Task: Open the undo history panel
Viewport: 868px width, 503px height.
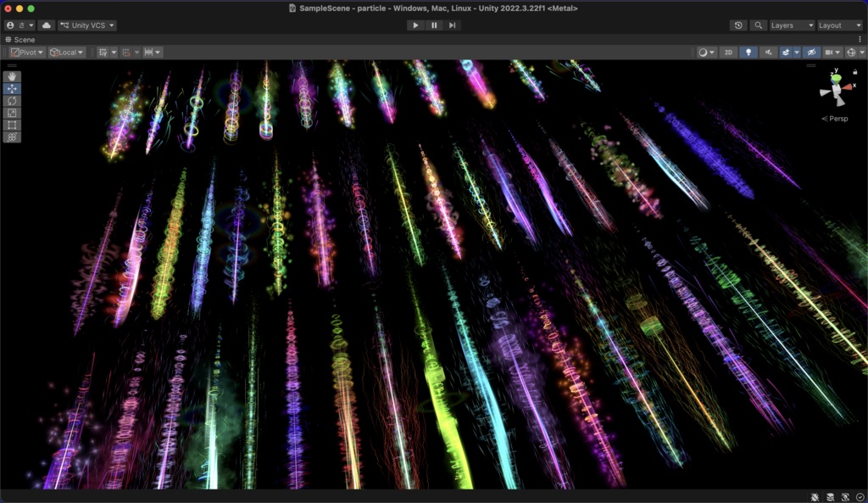Action: (x=737, y=25)
